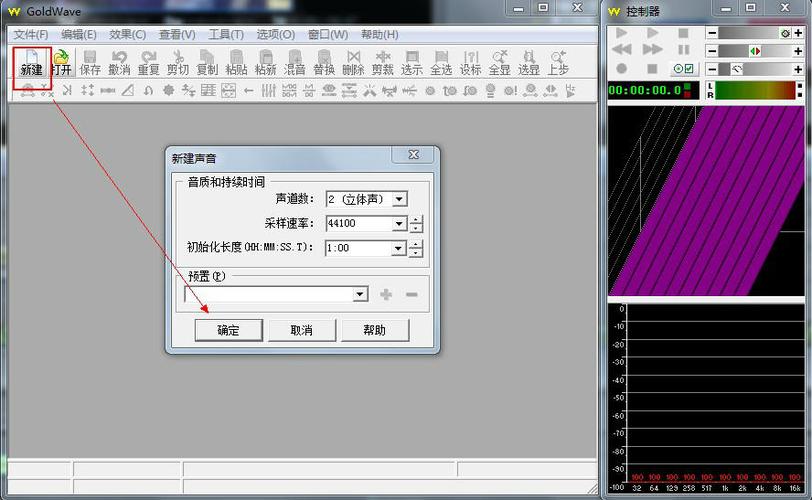
Task: Click the round Record button in Controller
Action: [621, 68]
